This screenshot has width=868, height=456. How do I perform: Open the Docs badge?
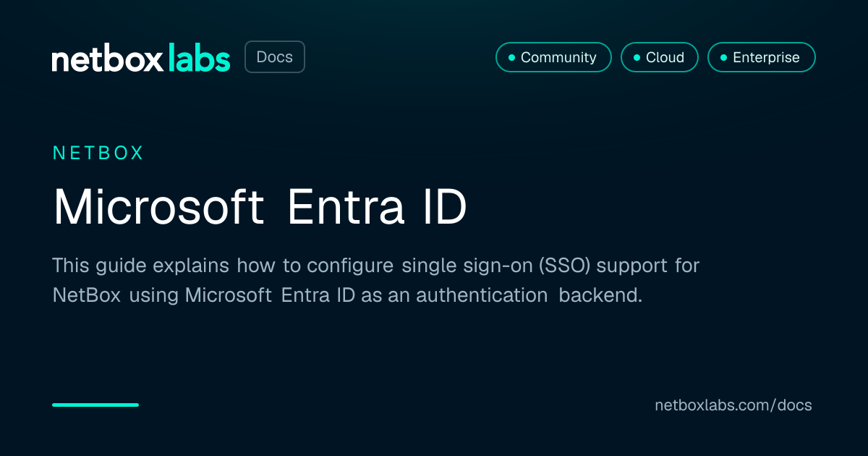point(275,57)
